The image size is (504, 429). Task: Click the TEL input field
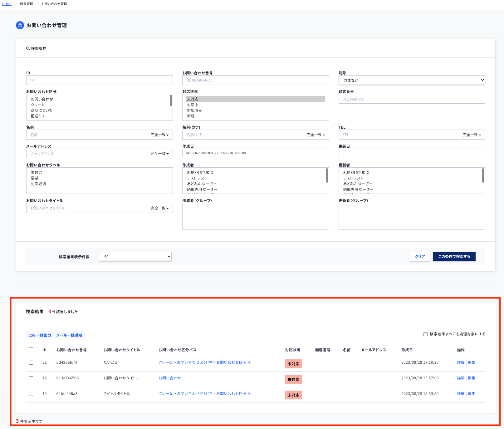click(x=399, y=135)
